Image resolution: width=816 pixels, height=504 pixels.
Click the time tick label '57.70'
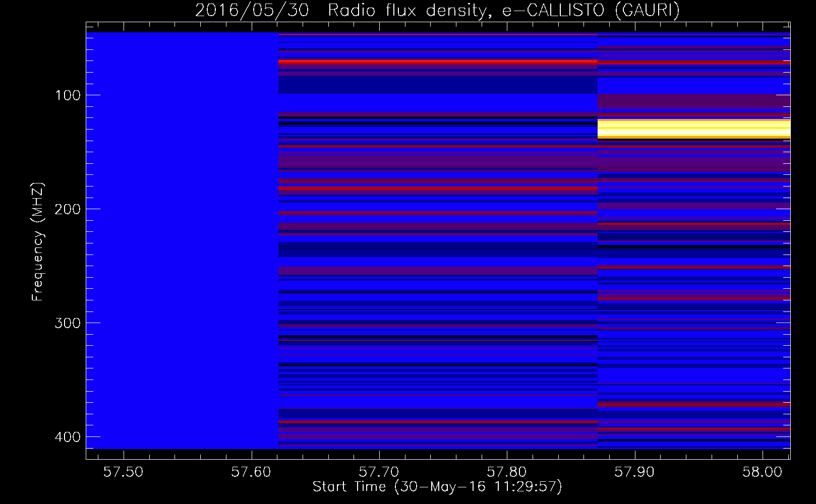(379, 472)
